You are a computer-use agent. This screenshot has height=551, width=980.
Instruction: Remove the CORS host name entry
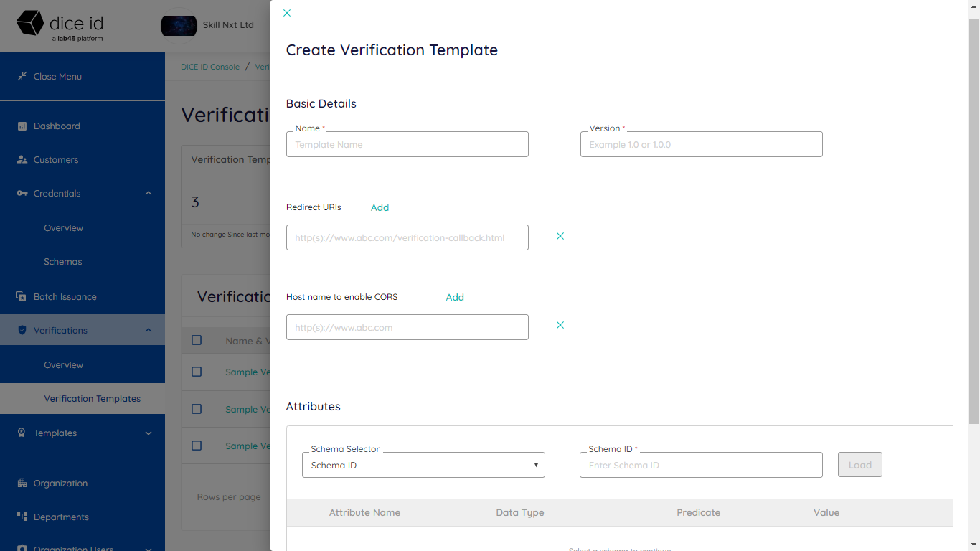click(560, 325)
